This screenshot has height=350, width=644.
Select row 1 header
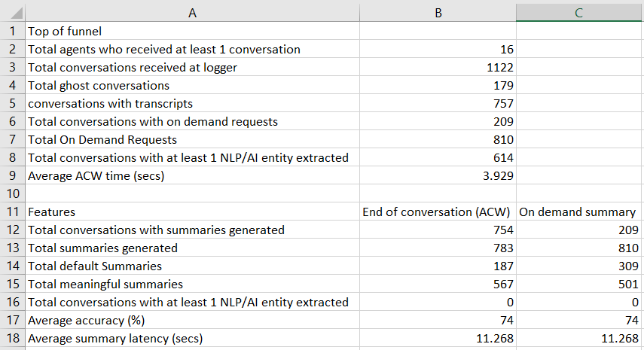pyautogui.click(x=12, y=31)
